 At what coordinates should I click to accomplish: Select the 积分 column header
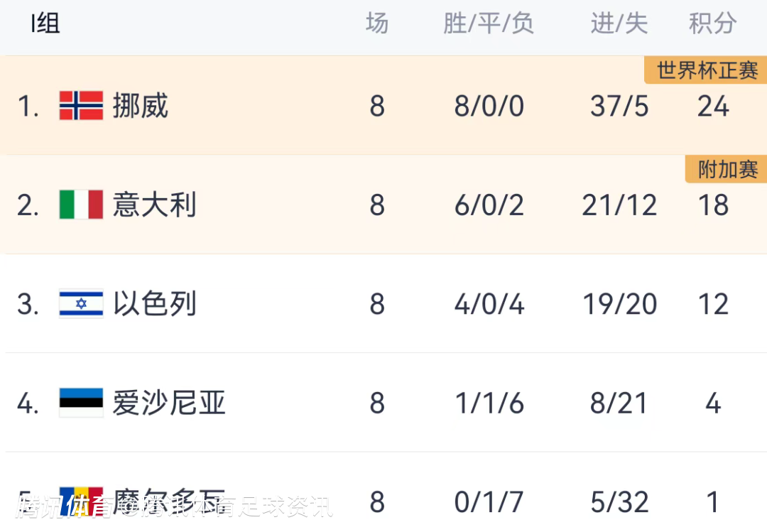click(712, 24)
